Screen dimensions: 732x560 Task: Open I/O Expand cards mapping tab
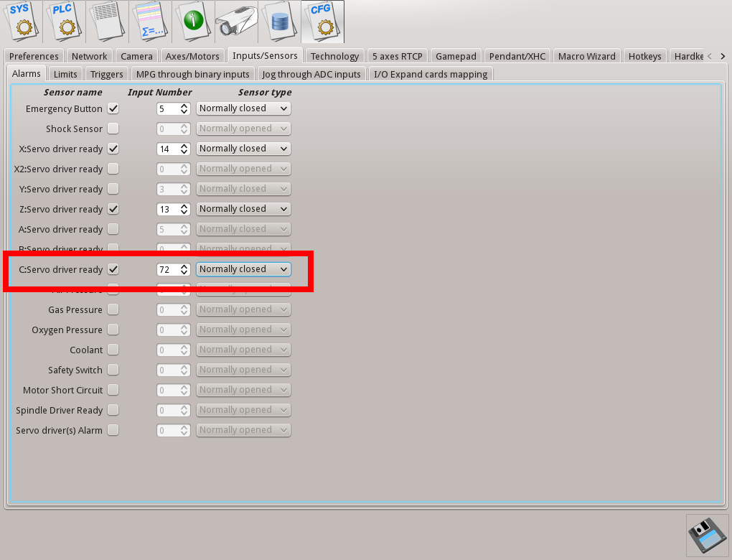tap(431, 74)
